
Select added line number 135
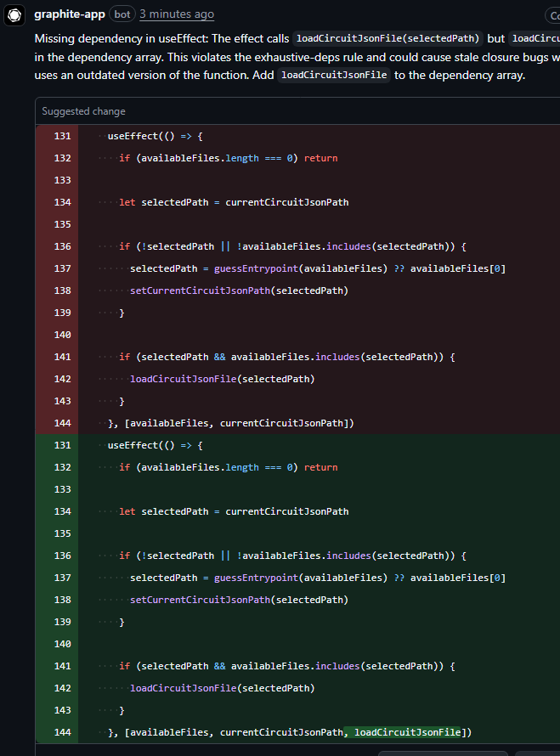tap(62, 533)
